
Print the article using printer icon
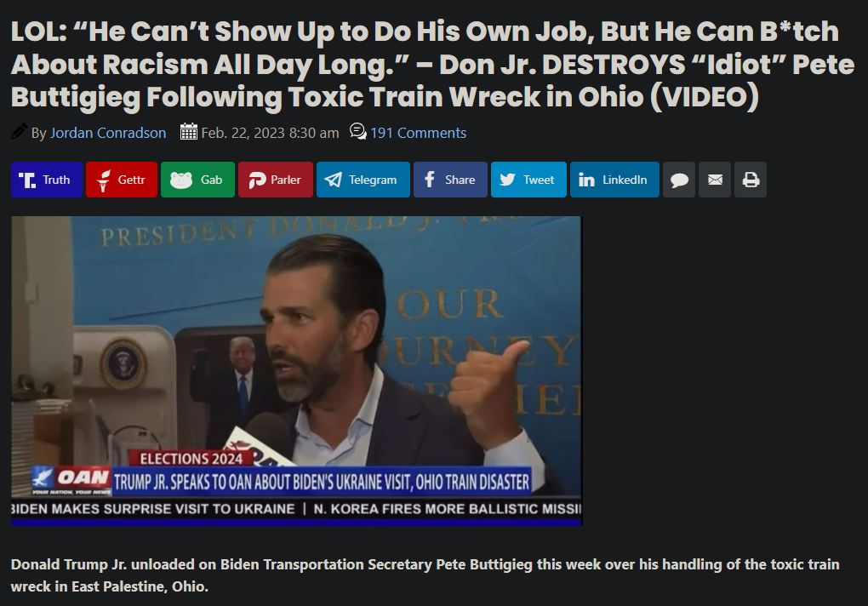750,180
